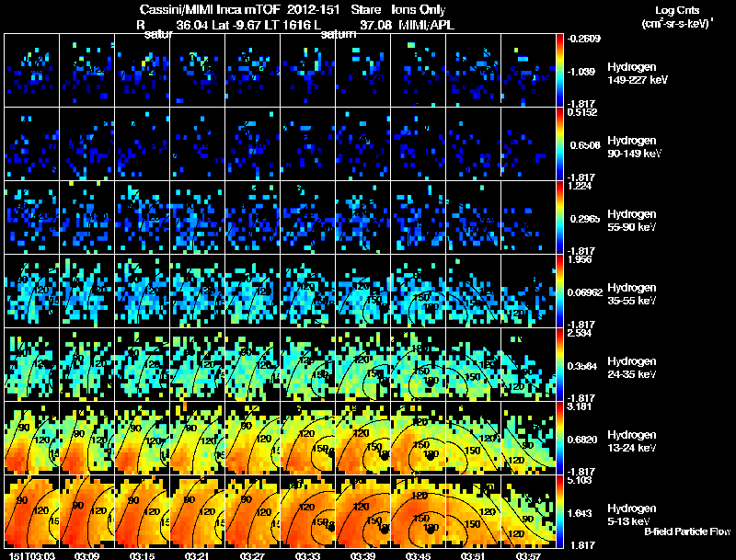
Task: Select the Hydrogen 13-24 keV label
Action: tap(632, 441)
